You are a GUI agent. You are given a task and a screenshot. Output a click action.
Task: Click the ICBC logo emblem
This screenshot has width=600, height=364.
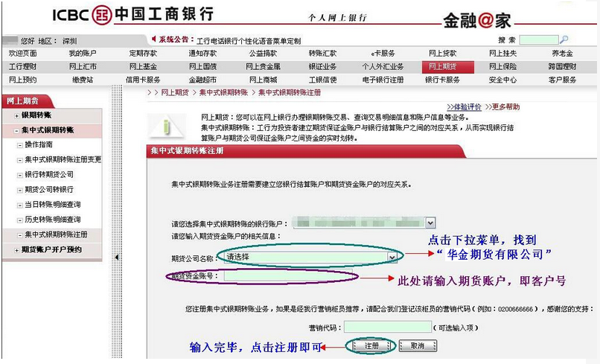pos(102,15)
